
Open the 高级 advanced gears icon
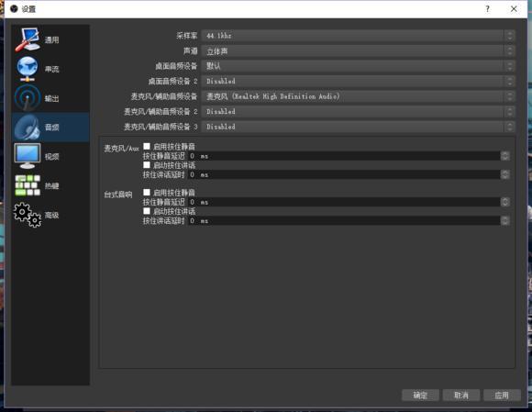pos(28,215)
